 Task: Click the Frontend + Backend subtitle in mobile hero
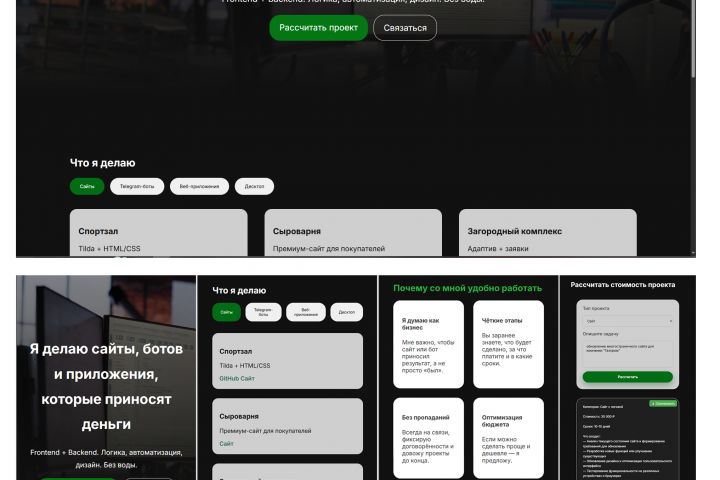click(106, 458)
